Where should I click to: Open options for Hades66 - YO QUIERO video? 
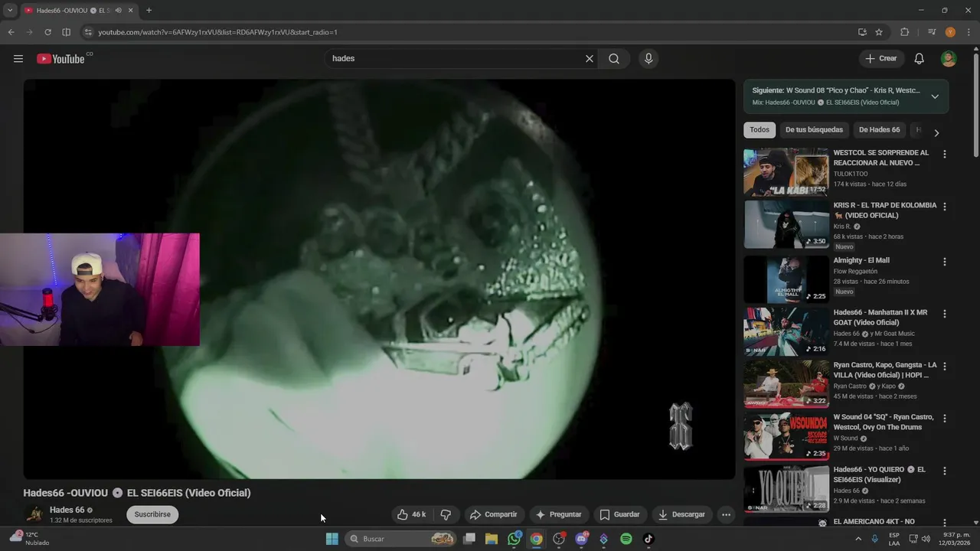(x=944, y=471)
